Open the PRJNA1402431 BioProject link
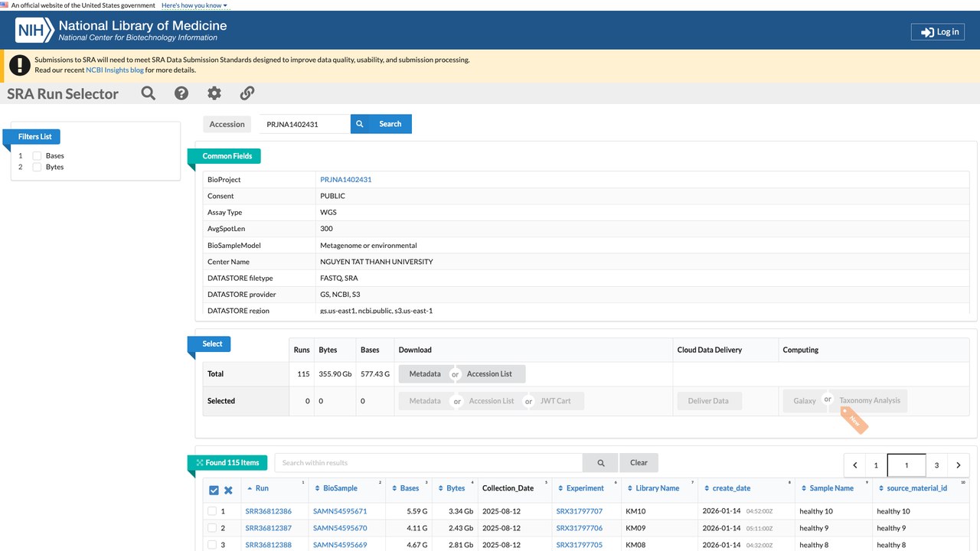Viewport: 980px width, 551px height. tap(346, 180)
